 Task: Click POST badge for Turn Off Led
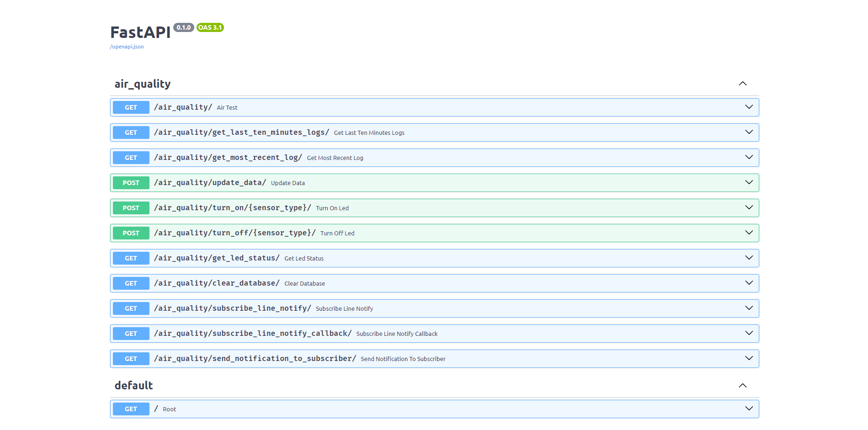(x=131, y=233)
